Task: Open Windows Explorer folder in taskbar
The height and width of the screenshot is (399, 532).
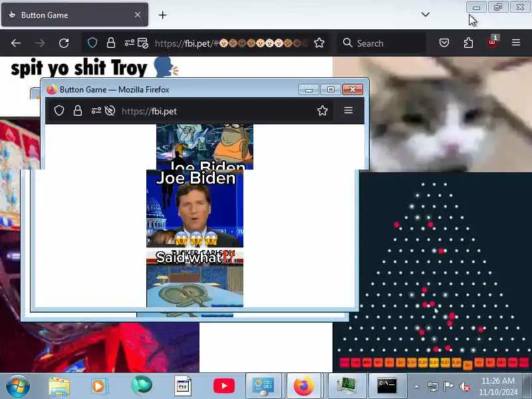Action: point(59,386)
